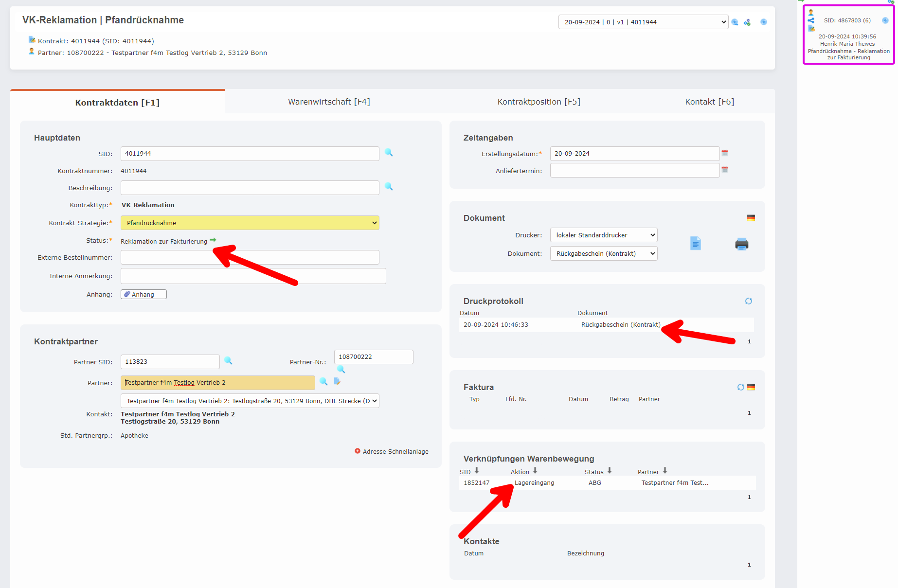Click the blue document preview icon
The height and width of the screenshot is (588, 898).
[x=696, y=243]
